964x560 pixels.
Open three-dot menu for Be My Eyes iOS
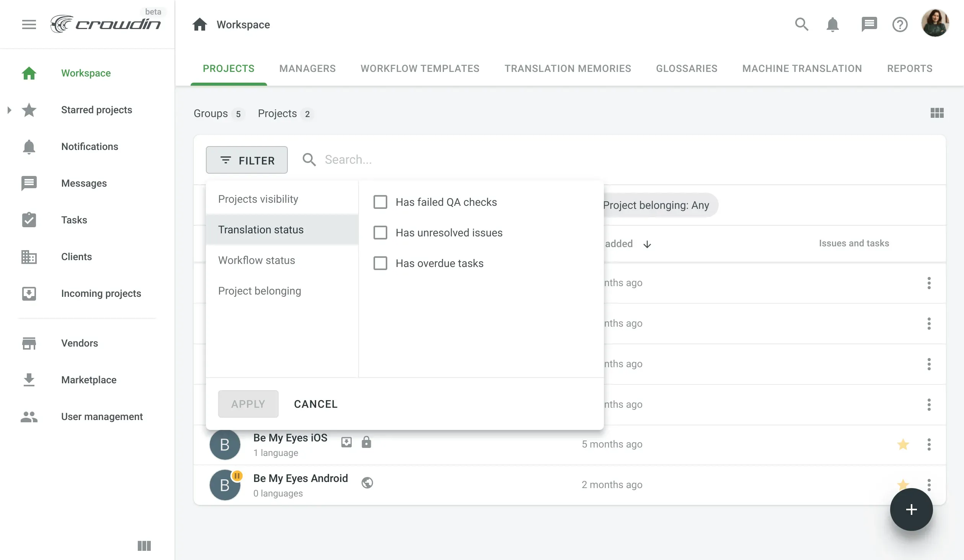[929, 444]
